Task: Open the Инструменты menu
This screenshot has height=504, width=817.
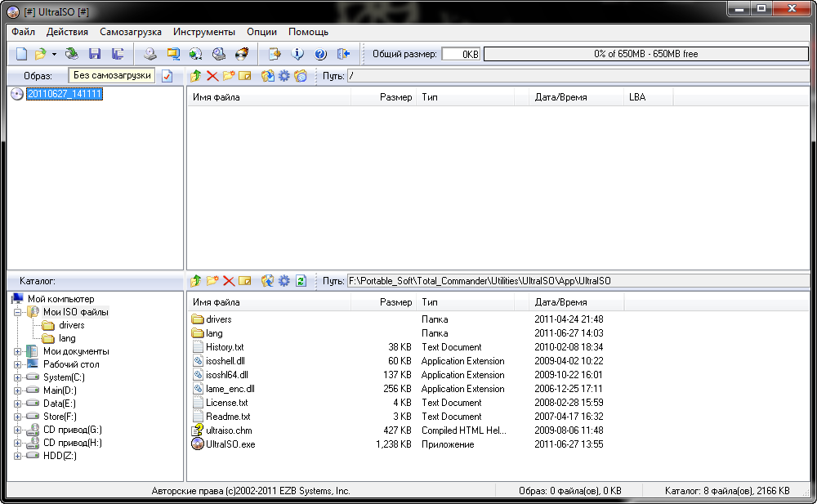Action: (x=204, y=32)
